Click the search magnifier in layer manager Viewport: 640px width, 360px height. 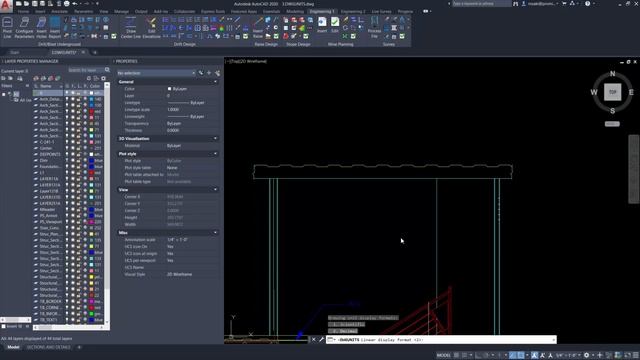click(x=107, y=70)
